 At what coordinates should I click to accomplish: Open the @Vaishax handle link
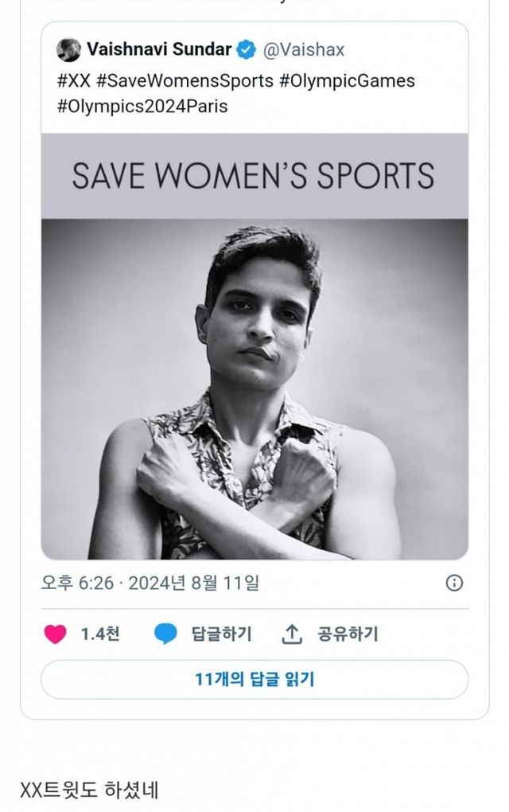coord(303,49)
